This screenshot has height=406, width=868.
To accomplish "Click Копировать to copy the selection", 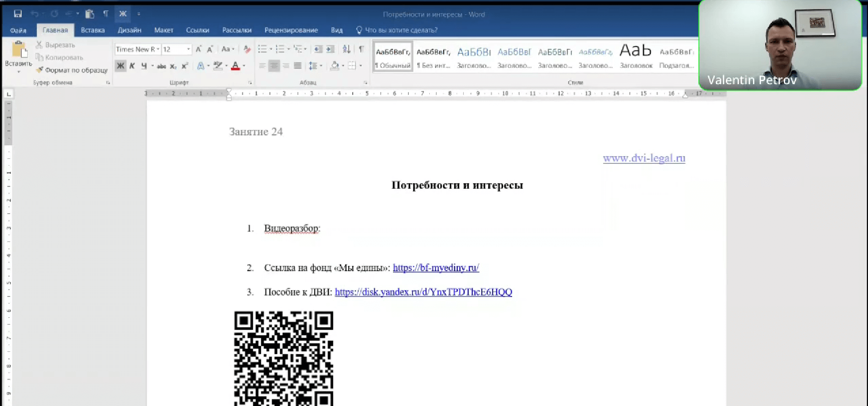I will point(59,57).
